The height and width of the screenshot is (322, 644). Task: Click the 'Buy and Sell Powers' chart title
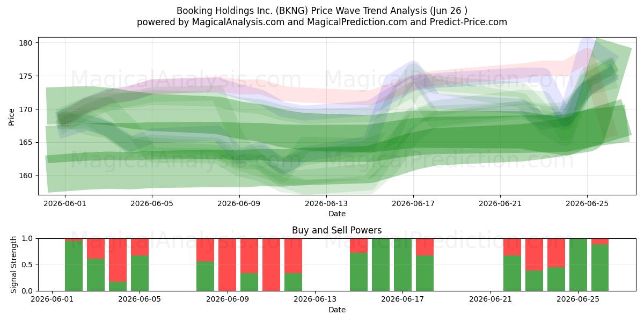337,230
